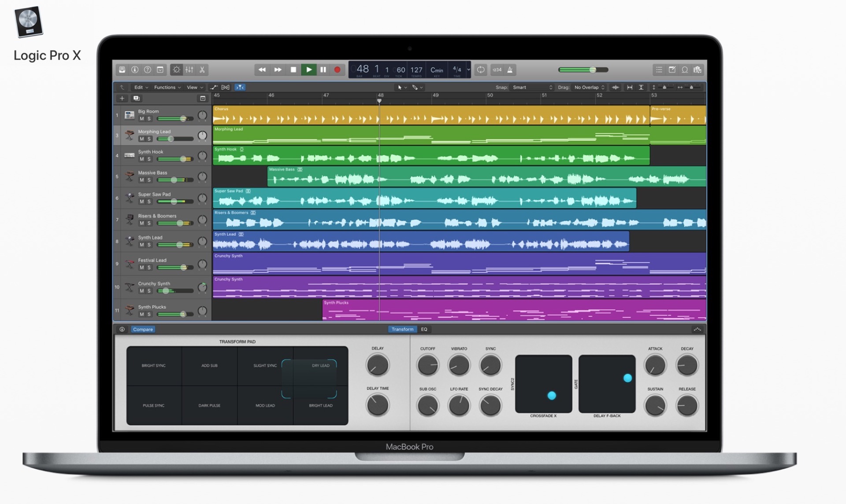846x504 pixels.
Task: Solo the Massive Bass track
Action: click(x=149, y=180)
